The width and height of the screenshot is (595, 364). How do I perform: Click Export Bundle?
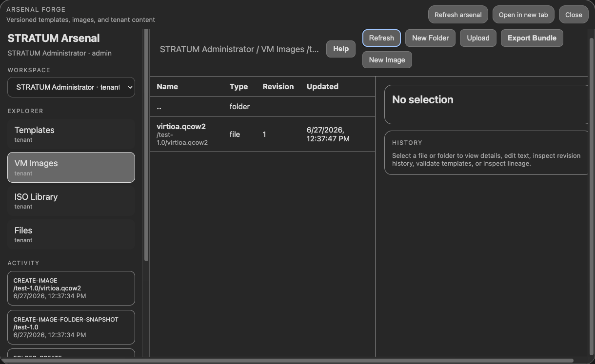(532, 38)
